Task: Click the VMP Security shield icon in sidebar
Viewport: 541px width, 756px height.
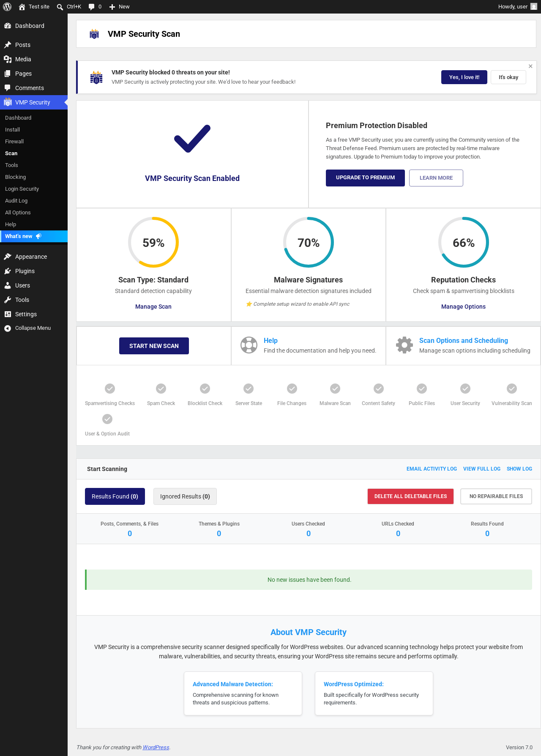Action: coord(8,102)
